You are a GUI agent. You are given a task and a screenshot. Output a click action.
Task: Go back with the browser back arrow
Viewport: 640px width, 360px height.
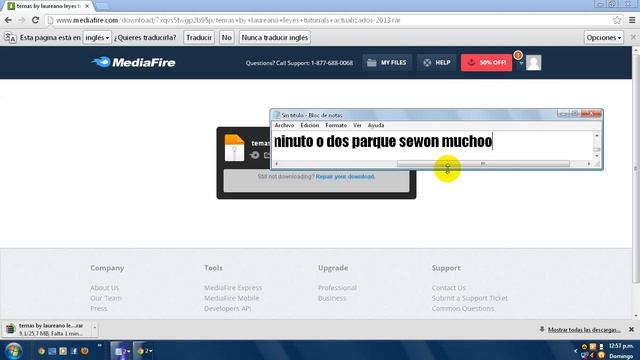coord(8,20)
